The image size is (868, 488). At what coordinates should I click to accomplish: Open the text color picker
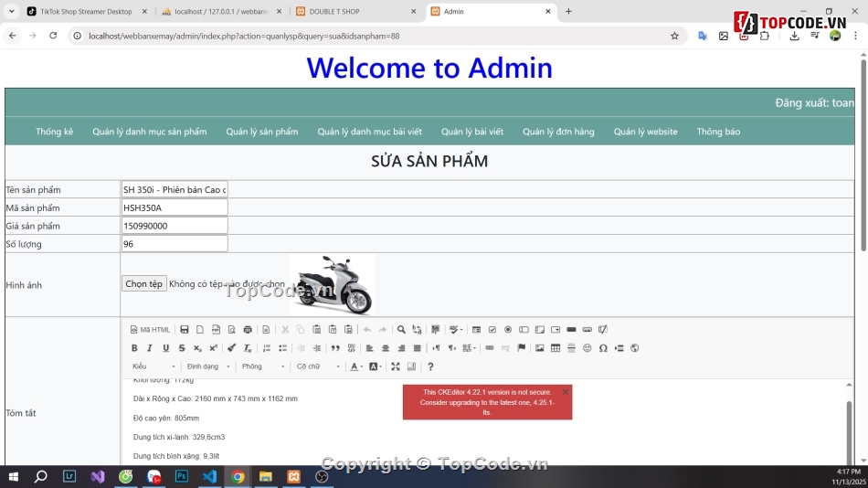(x=356, y=366)
